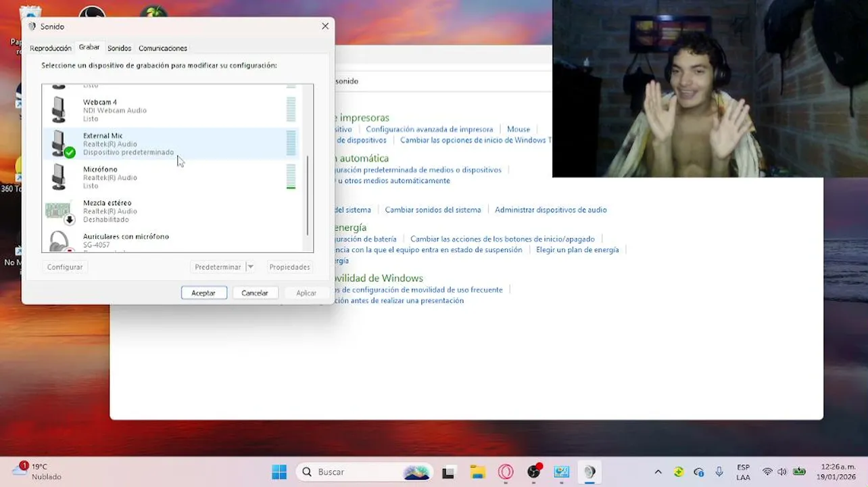Open Configuración avanzada de impresora link
This screenshot has width=868, height=487.
coord(429,129)
